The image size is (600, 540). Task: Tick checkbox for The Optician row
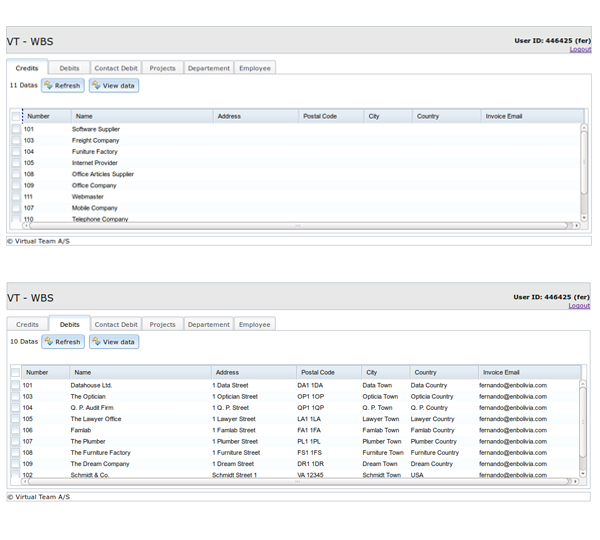[x=15, y=396]
